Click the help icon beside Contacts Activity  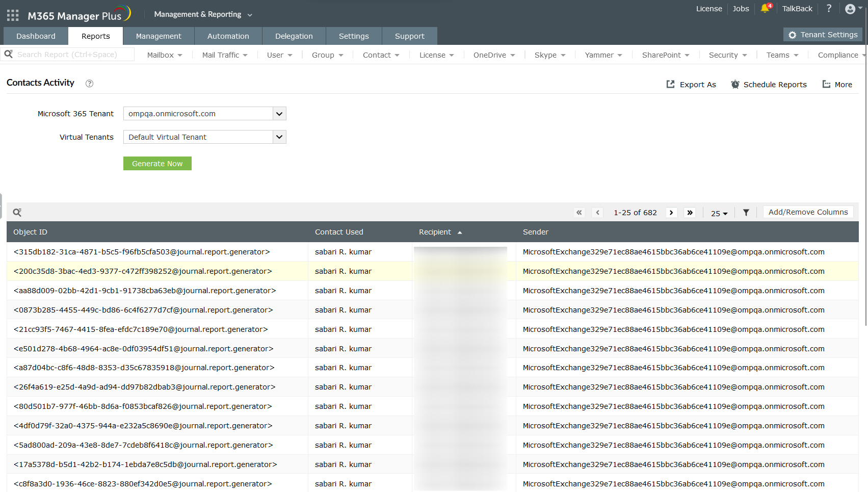pos(89,83)
